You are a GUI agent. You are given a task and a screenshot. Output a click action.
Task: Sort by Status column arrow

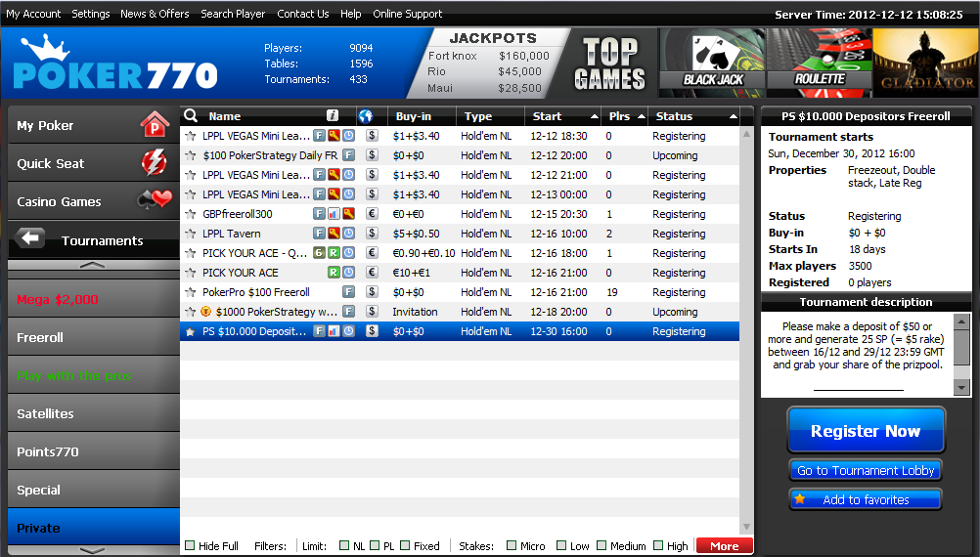coord(734,116)
